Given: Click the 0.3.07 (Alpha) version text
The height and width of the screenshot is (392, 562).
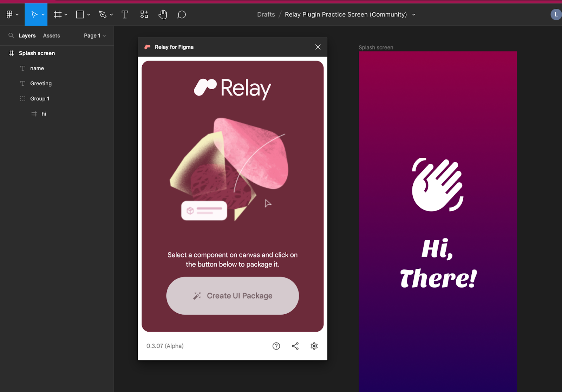Looking at the screenshot, I should [x=165, y=346].
